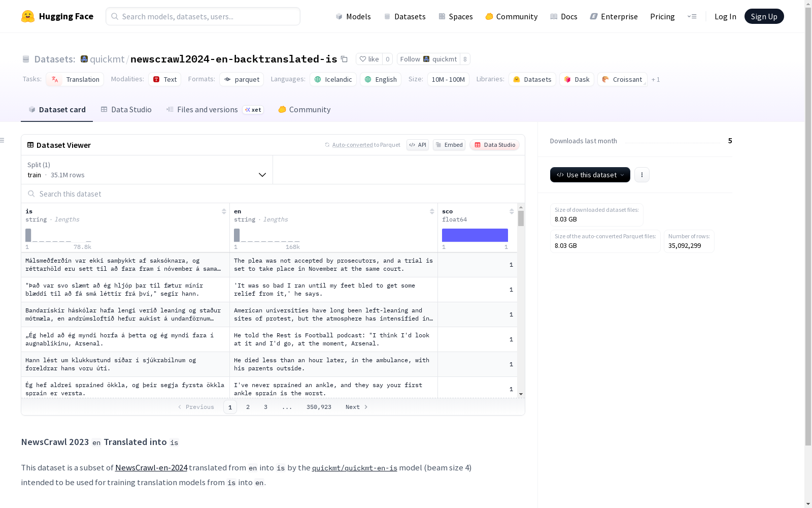Click the Log In link

725,16
